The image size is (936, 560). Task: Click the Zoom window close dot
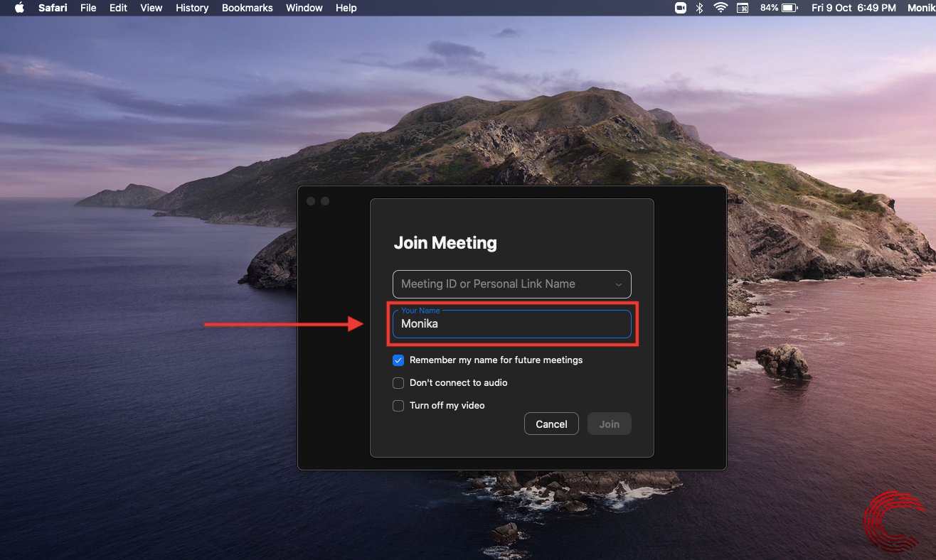311,201
